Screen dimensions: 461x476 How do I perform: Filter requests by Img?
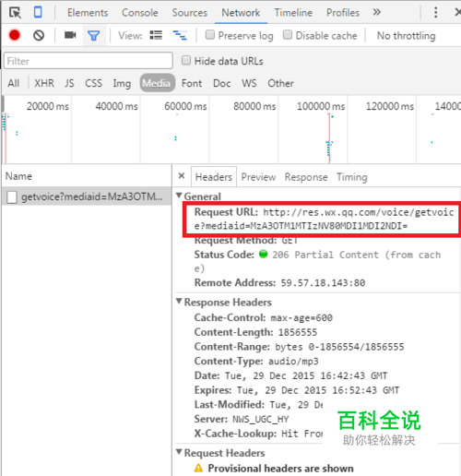coord(122,83)
